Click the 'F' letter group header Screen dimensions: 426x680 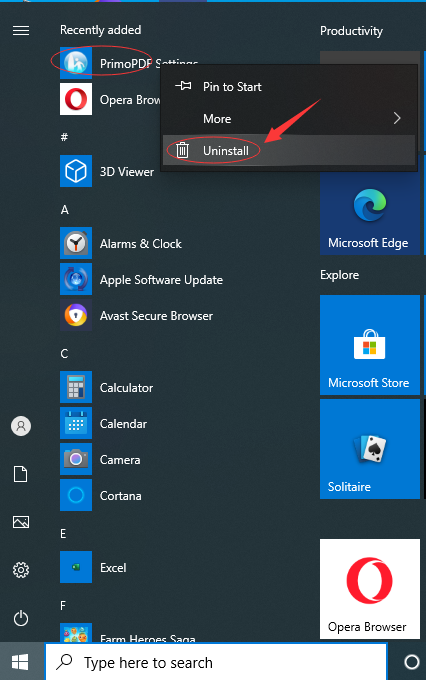(x=63, y=606)
